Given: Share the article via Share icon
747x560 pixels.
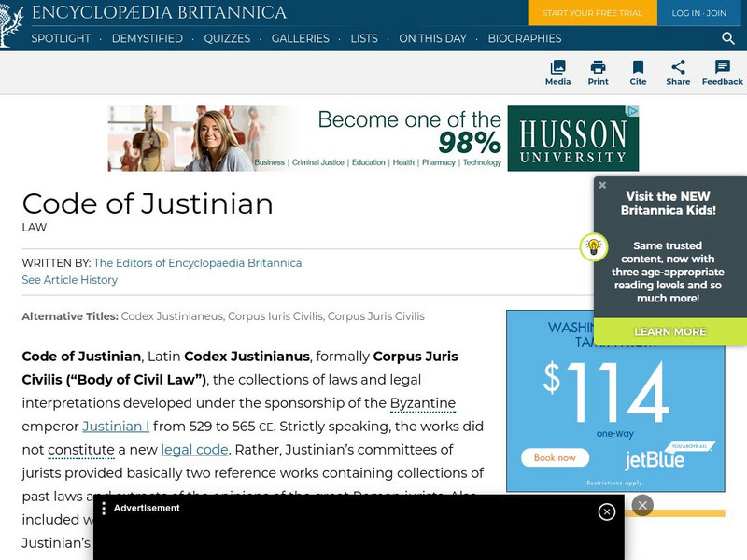Looking at the screenshot, I should tap(678, 73).
